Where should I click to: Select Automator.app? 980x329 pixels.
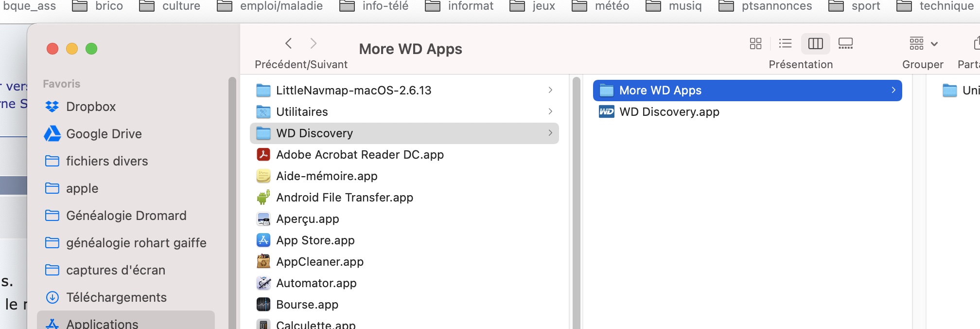click(404, 283)
